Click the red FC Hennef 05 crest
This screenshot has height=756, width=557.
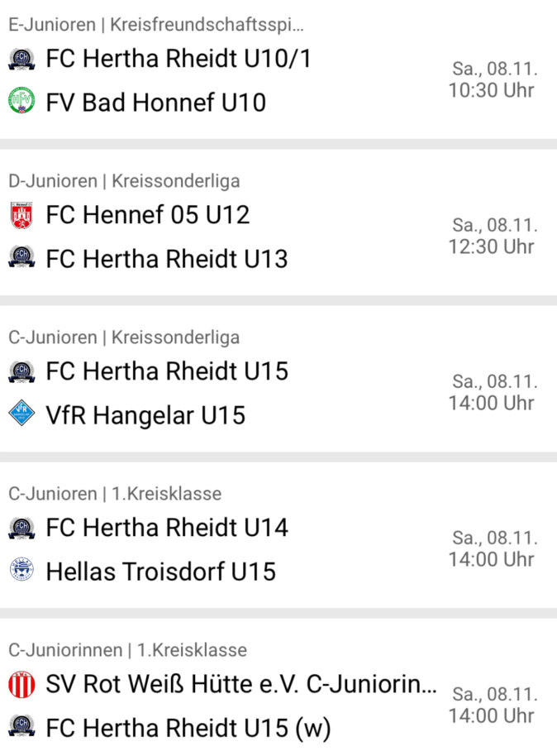[x=21, y=215]
